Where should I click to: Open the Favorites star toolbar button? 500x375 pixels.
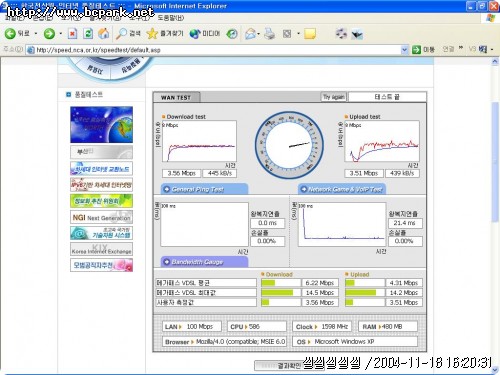[165, 34]
